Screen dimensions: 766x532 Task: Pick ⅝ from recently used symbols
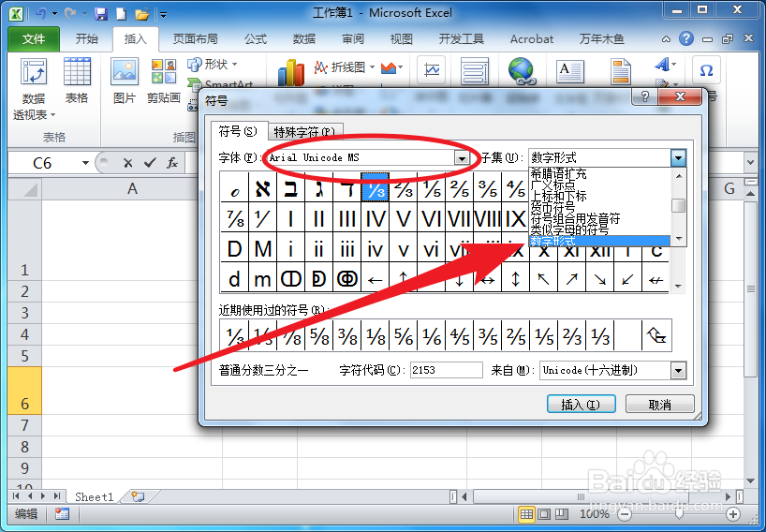click(x=319, y=335)
